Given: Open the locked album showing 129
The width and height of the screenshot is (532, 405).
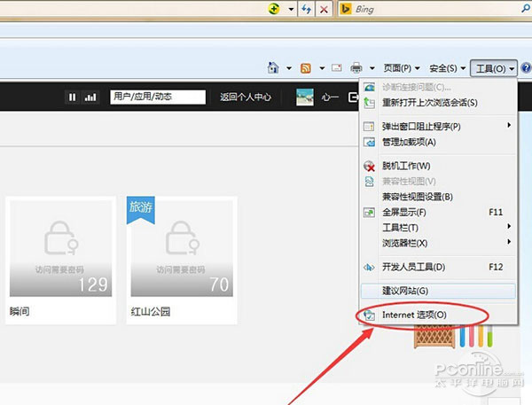Looking at the screenshot, I should pyautogui.click(x=60, y=248).
